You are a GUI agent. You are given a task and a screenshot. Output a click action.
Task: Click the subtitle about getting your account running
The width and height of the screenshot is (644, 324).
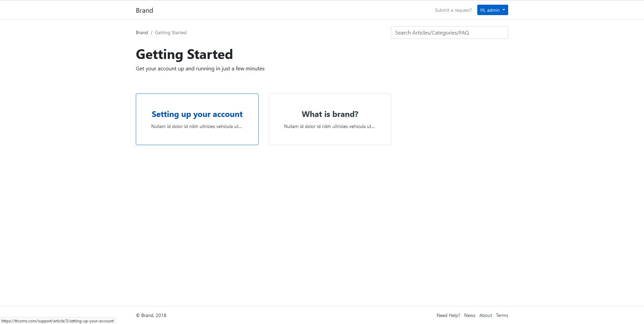click(x=200, y=69)
